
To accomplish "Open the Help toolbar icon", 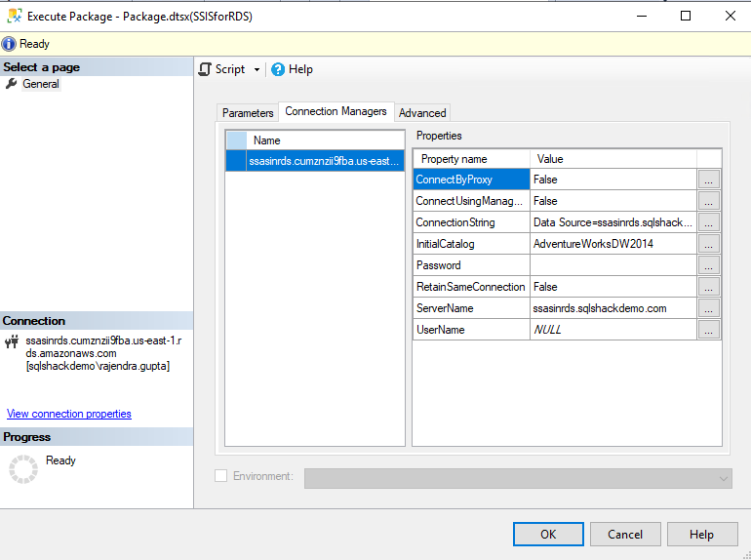I will point(278,69).
